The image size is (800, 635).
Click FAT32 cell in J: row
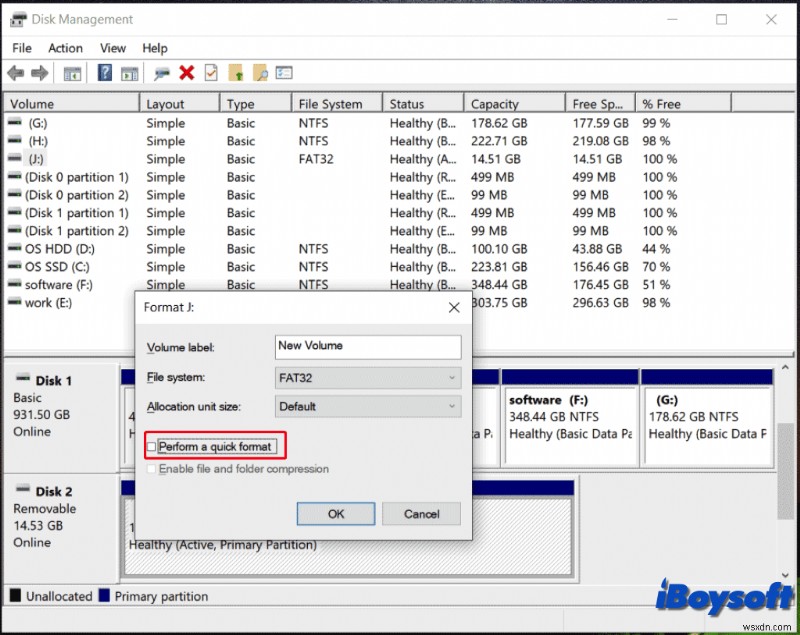(316, 159)
